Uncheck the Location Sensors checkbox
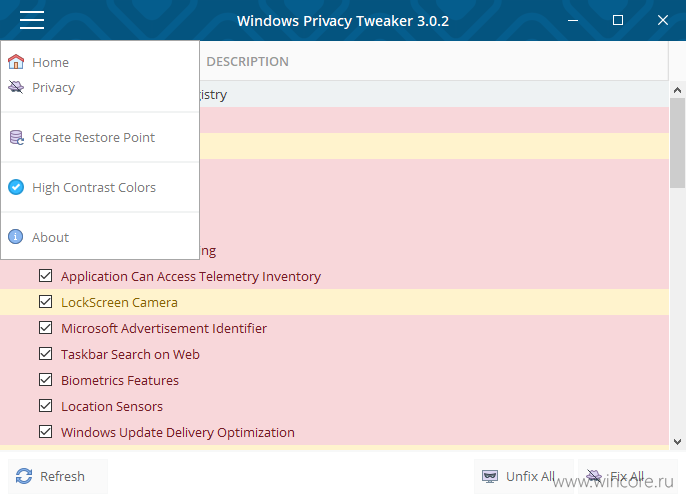 (46, 406)
